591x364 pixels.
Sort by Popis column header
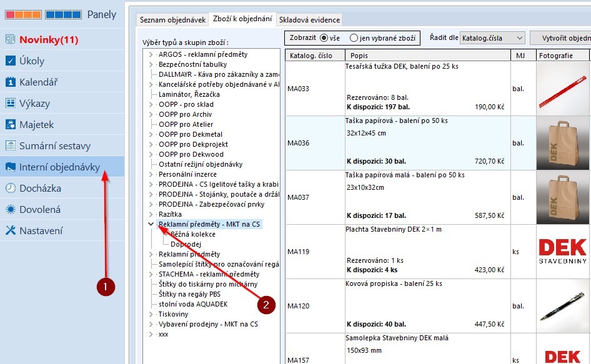[428, 56]
